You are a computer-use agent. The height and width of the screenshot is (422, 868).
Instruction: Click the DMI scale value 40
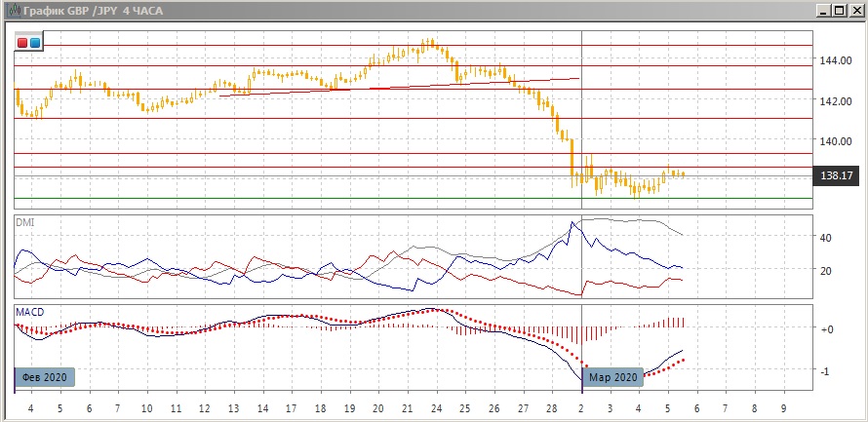click(824, 238)
